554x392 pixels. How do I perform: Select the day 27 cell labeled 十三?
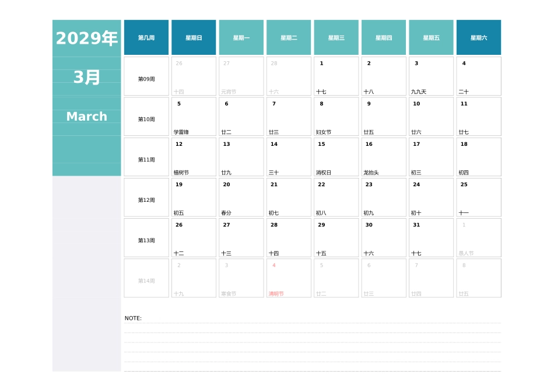[x=241, y=238]
